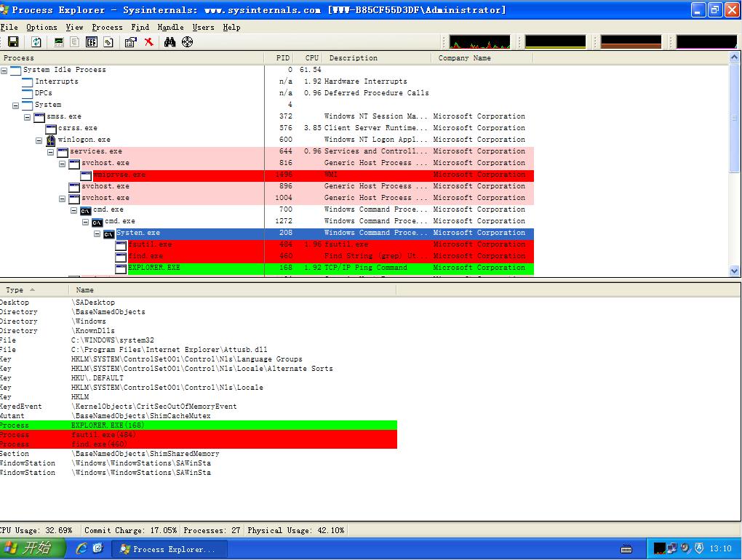742x560 pixels.
Task: Click the Process Explorer CPU tray icon
Action: 659,548
